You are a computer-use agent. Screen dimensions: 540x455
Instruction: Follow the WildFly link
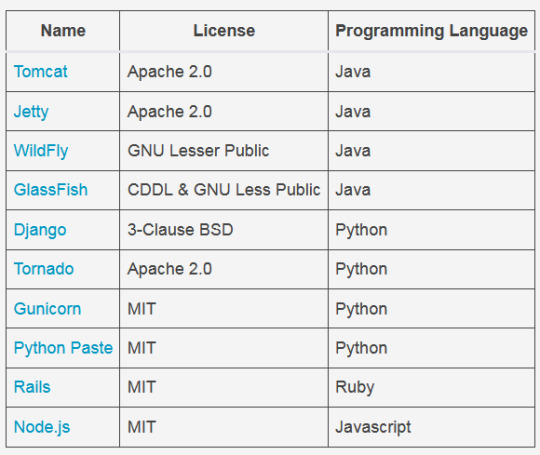pyautogui.click(x=41, y=151)
